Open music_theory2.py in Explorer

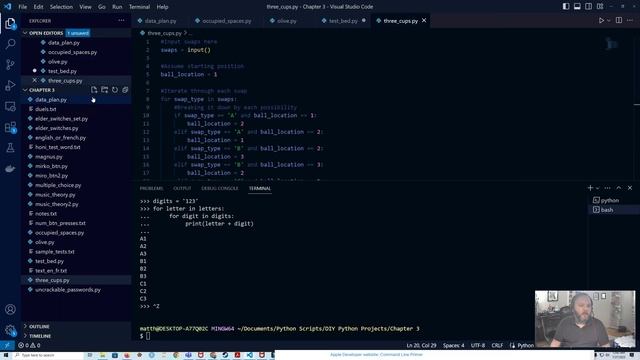click(57, 204)
